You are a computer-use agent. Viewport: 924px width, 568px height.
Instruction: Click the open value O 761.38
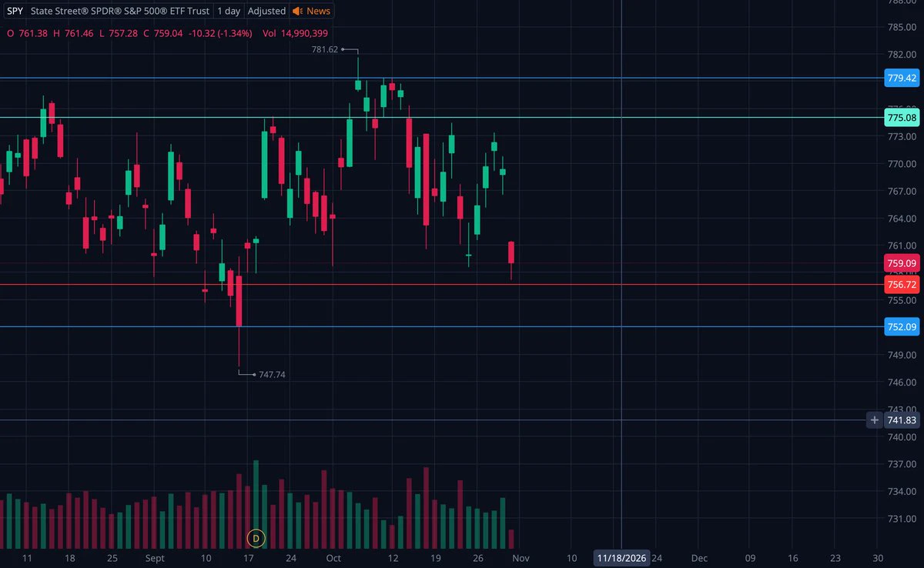[25, 33]
